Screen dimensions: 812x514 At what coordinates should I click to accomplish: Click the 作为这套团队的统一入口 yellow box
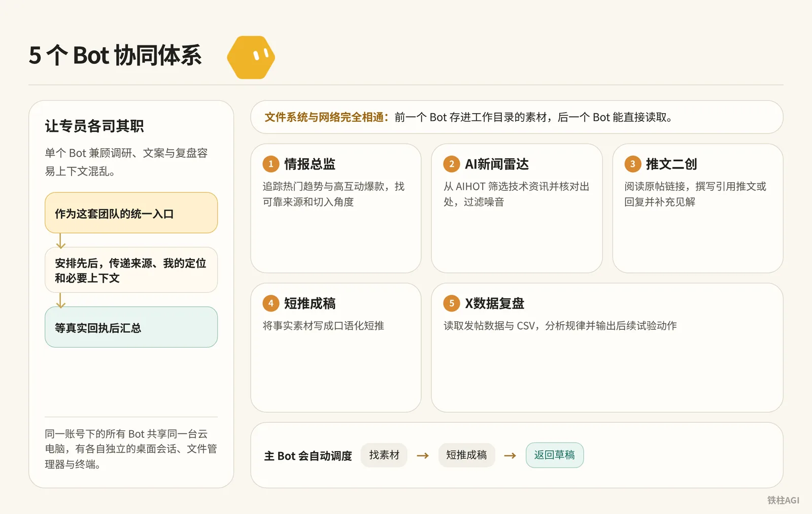click(131, 213)
